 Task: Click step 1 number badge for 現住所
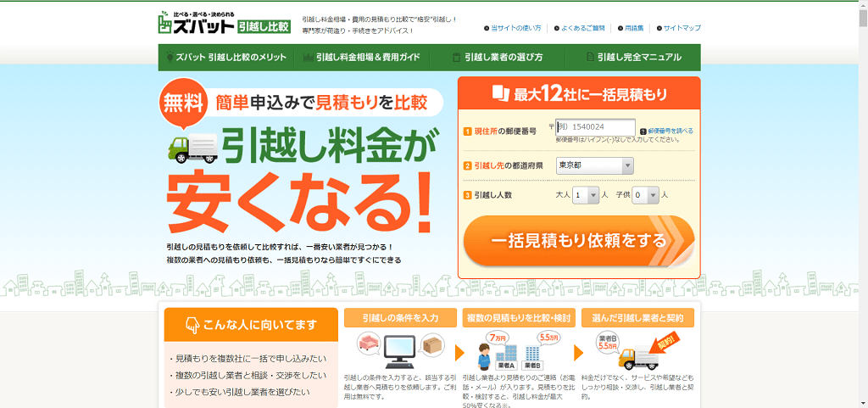coord(467,131)
